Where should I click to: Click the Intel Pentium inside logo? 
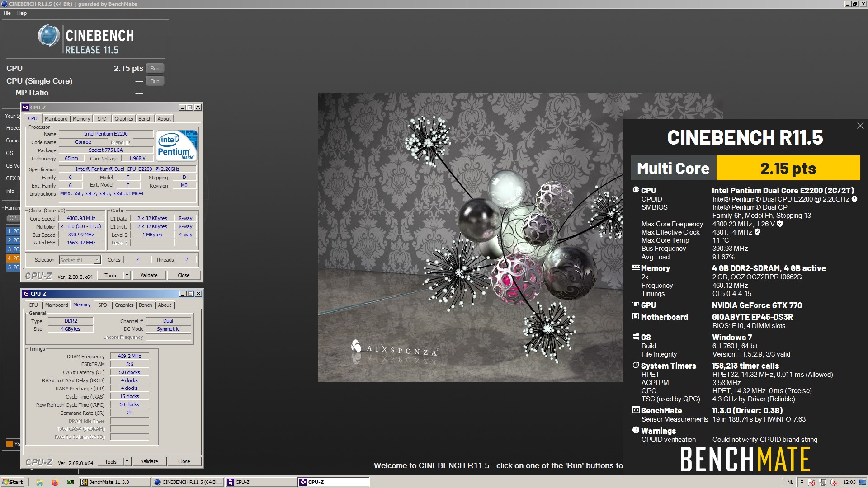[x=177, y=145]
